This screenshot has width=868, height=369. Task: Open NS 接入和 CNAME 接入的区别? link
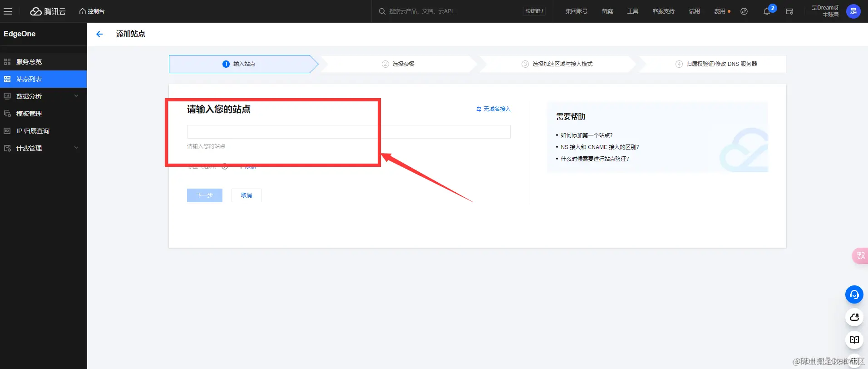[600, 147]
